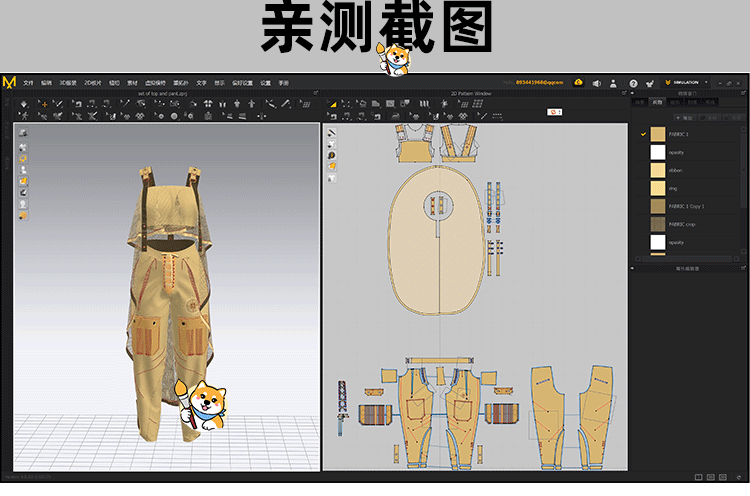Click the cloud upload icon

(578, 82)
